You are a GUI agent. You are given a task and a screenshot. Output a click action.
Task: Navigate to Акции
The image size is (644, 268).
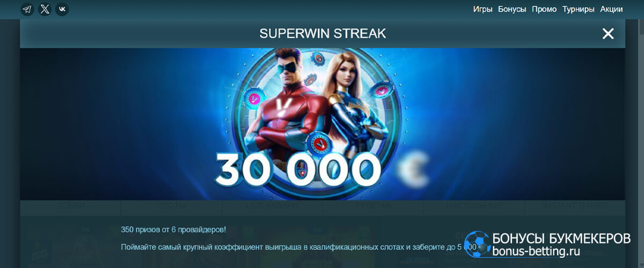[x=611, y=9]
